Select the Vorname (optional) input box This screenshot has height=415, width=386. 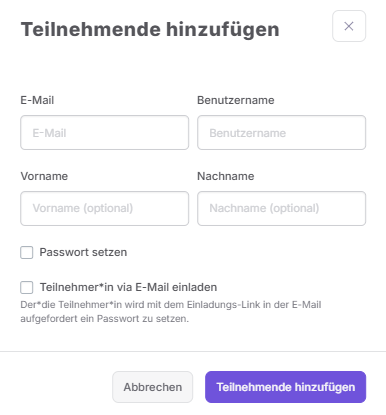point(105,208)
